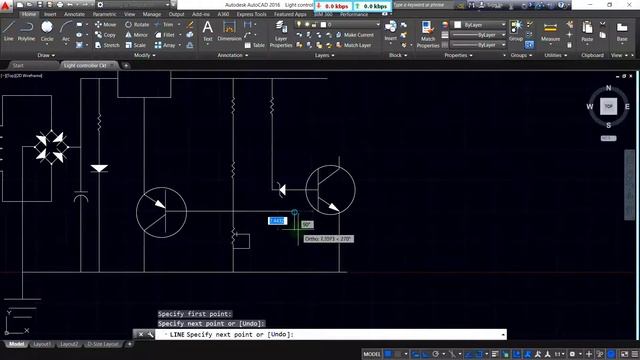Add a new drawing tab
The height and width of the screenshot is (360, 640).
(x=126, y=65)
